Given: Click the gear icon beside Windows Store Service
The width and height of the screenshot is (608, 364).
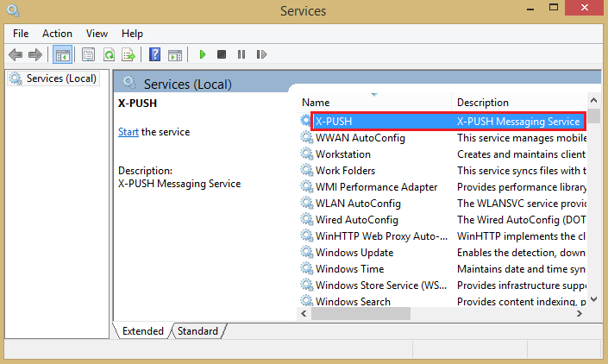Looking at the screenshot, I should 307,285.
